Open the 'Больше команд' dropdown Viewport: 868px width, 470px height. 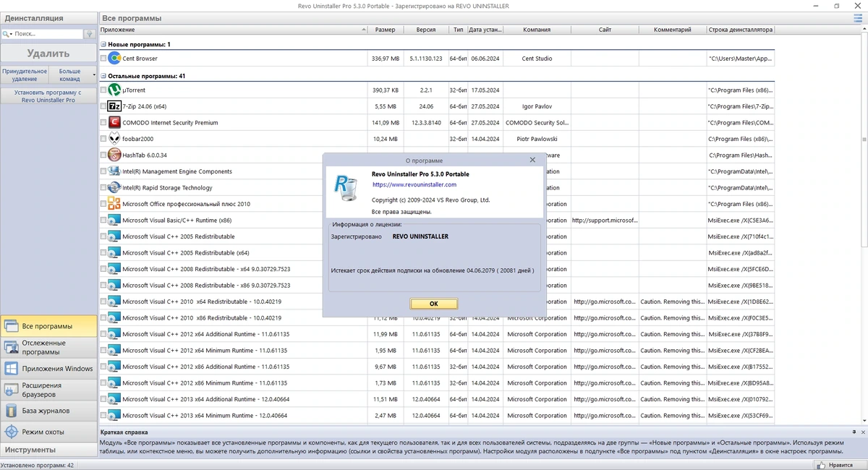[73, 75]
